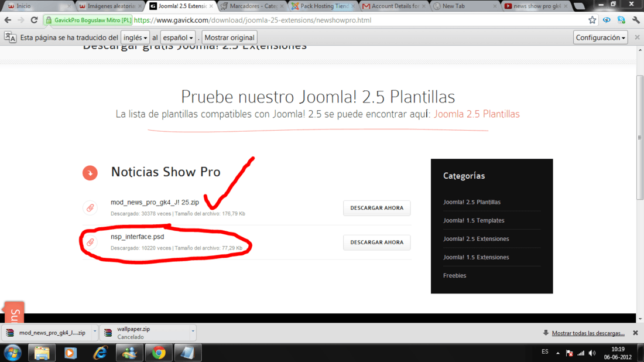This screenshot has width=644, height=362.
Task: Click the paperclip icon next to mod_news_pro_gk4 zip
Action: (x=90, y=208)
